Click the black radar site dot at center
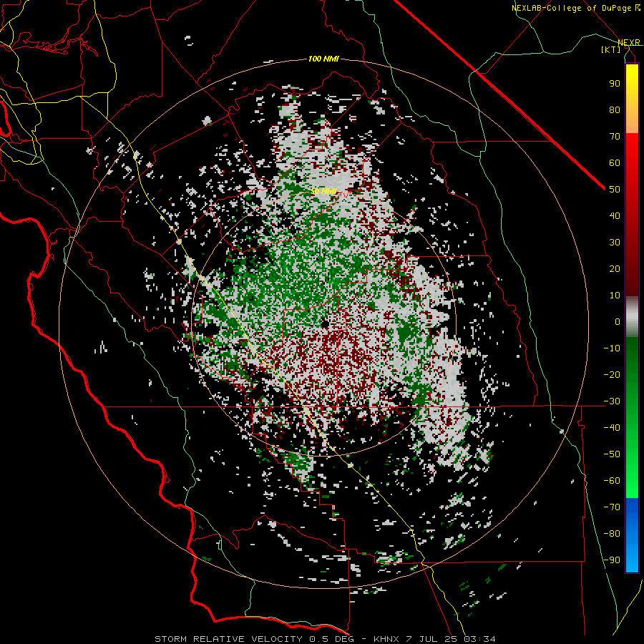Screen dimensions: 644x644 tap(325, 323)
